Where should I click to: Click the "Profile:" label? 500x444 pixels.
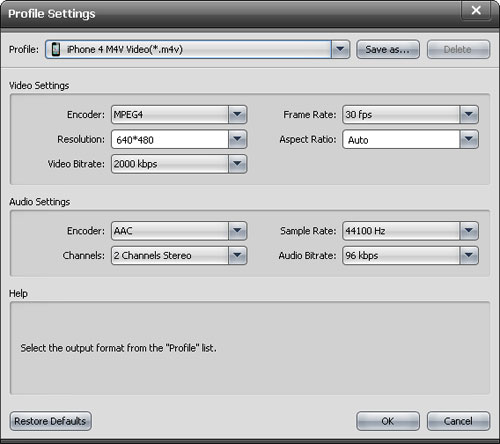click(x=24, y=49)
